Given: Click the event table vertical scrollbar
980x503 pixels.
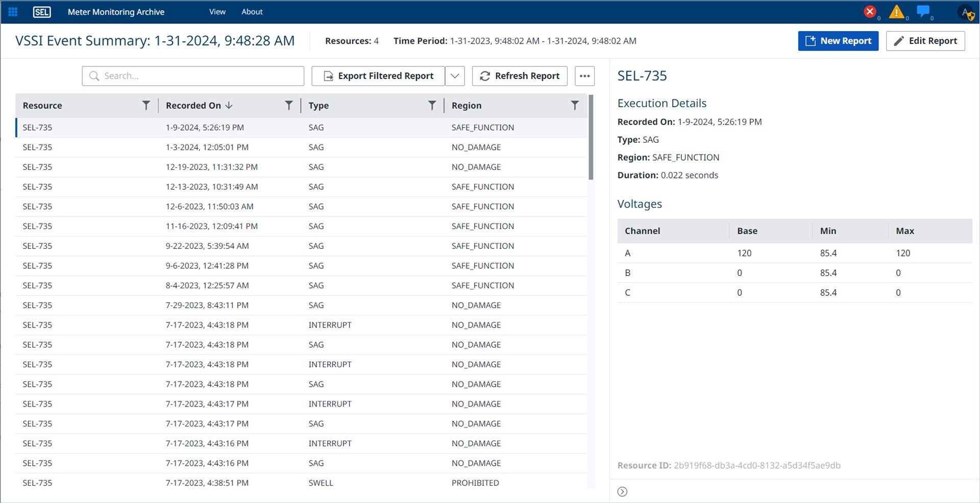Looking at the screenshot, I should (591, 138).
